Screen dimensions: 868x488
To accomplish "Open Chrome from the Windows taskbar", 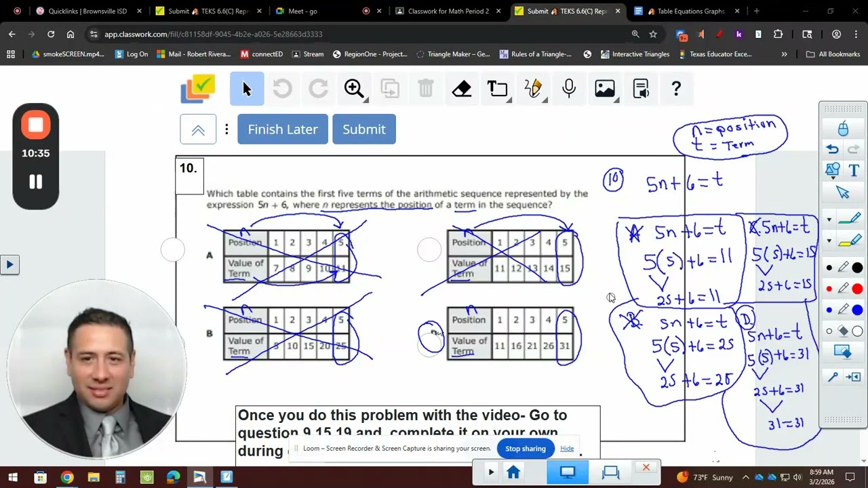I will tap(66, 477).
